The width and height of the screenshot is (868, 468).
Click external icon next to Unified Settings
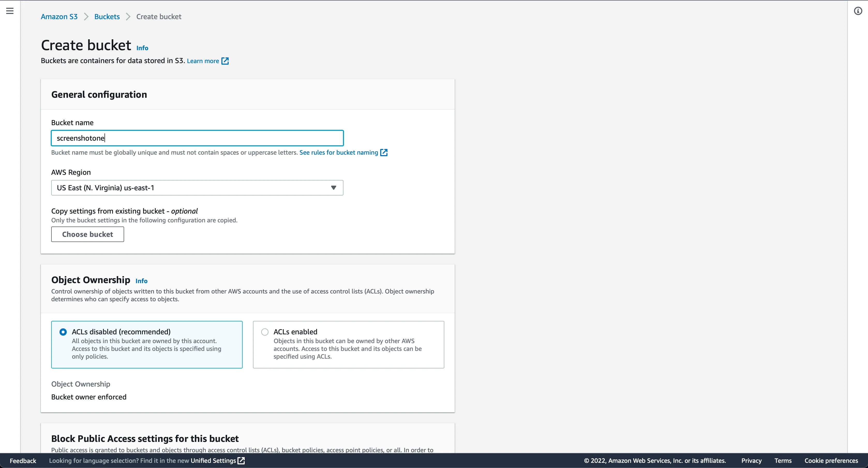coord(241,461)
